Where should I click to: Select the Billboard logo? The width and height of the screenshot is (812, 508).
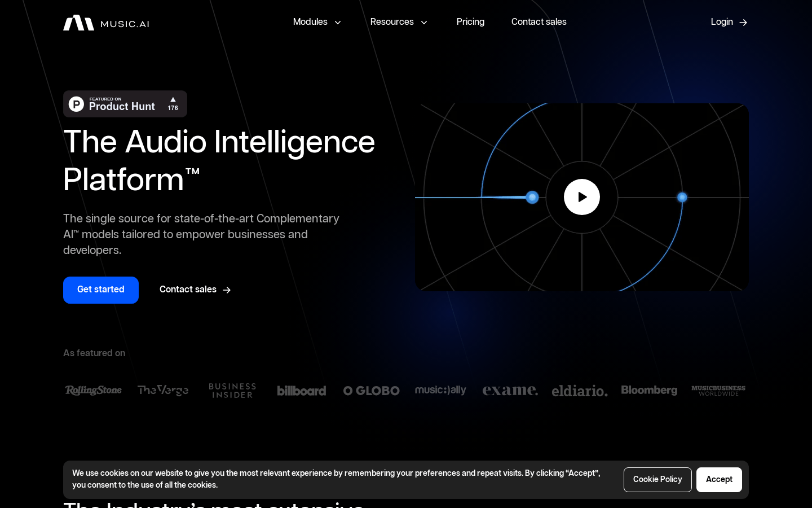pos(302,390)
